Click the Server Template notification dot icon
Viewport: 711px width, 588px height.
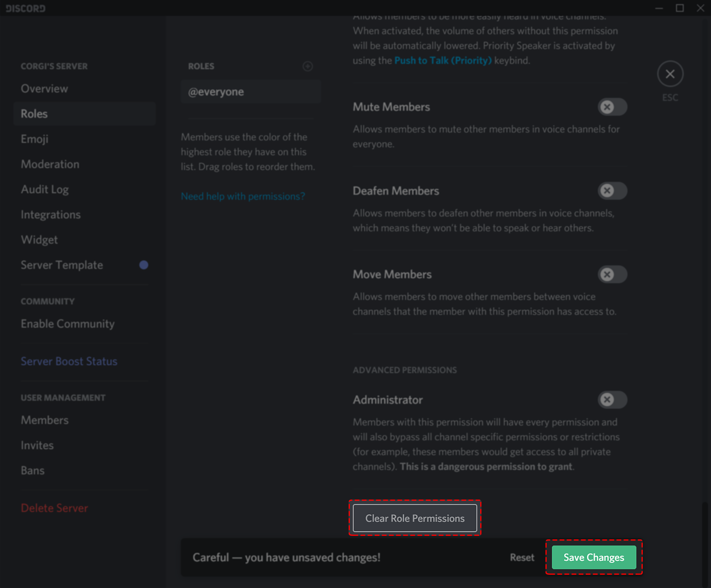click(x=143, y=265)
